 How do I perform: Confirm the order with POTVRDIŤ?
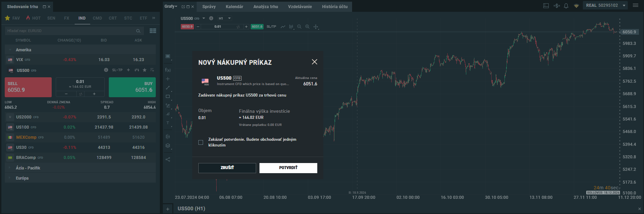pyautogui.click(x=288, y=168)
